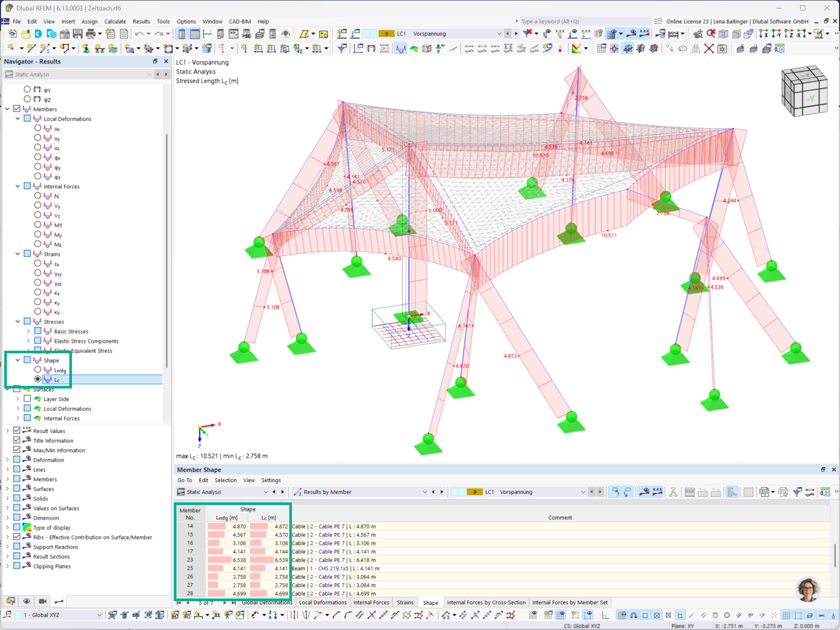Click the yellow P load case color tag

386,34
